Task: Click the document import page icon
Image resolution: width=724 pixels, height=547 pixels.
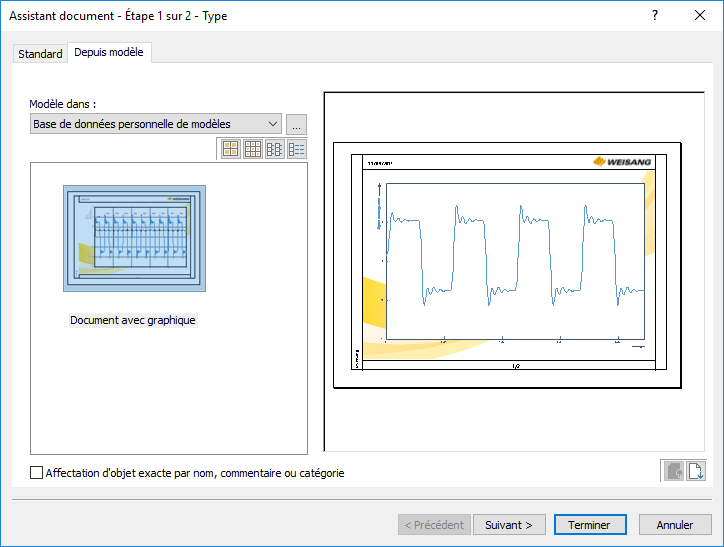Action: tap(696, 471)
